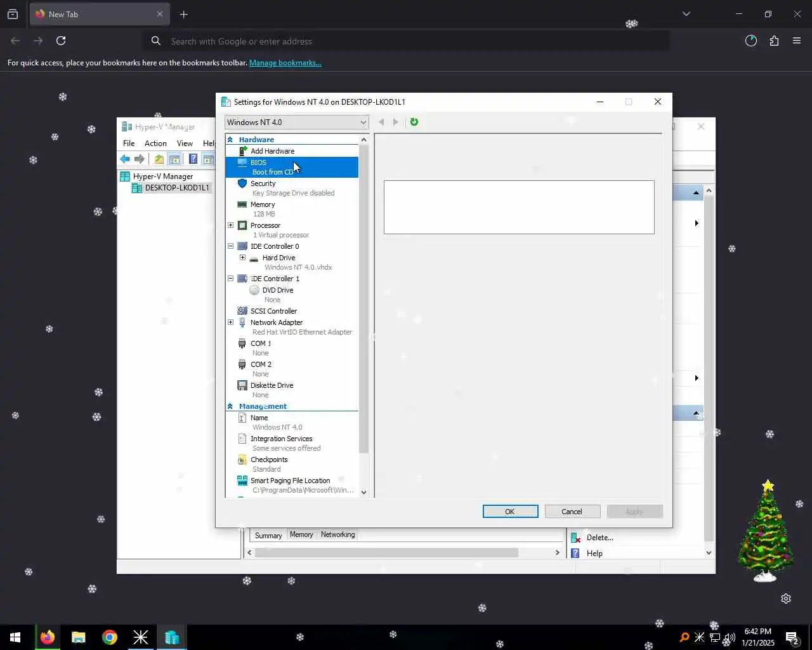Expand the Hard Drive node

(x=242, y=258)
